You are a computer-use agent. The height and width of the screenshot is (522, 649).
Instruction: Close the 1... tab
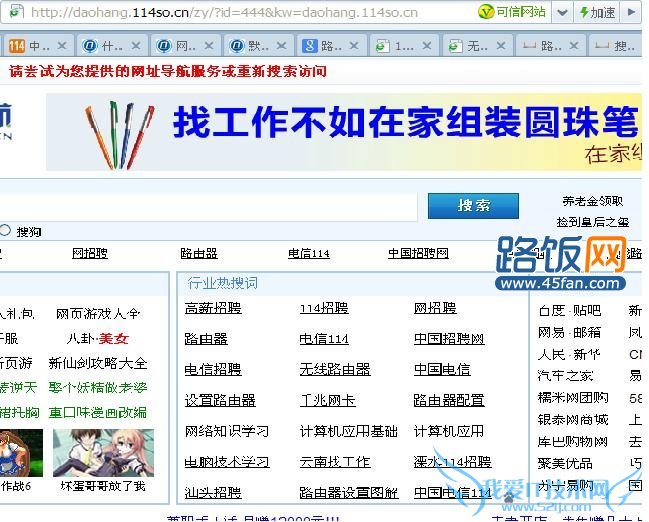point(427,46)
